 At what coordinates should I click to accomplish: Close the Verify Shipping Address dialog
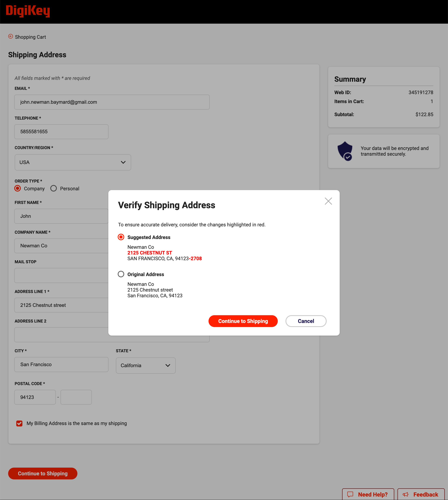(328, 201)
